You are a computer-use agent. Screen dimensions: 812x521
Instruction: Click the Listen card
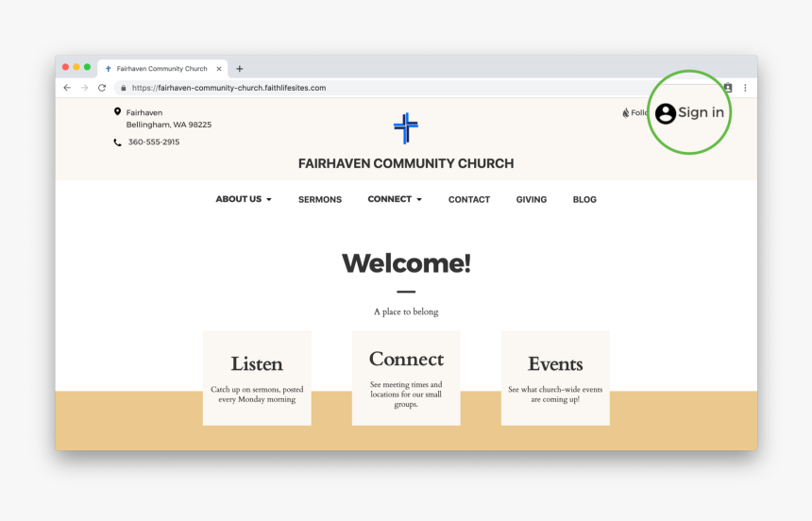click(x=257, y=378)
